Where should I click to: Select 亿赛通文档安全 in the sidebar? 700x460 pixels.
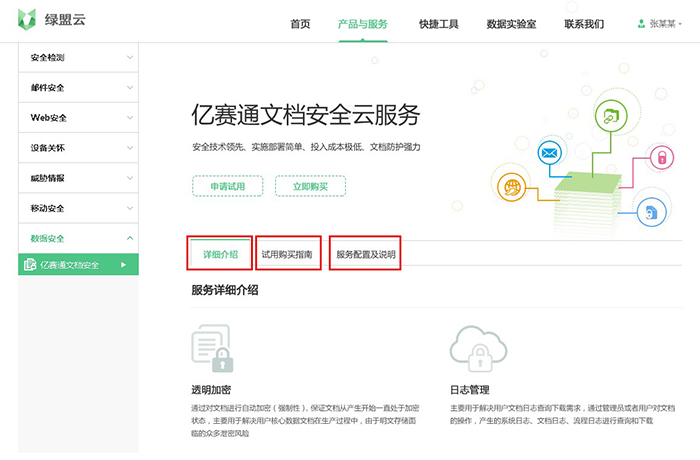coord(79,264)
